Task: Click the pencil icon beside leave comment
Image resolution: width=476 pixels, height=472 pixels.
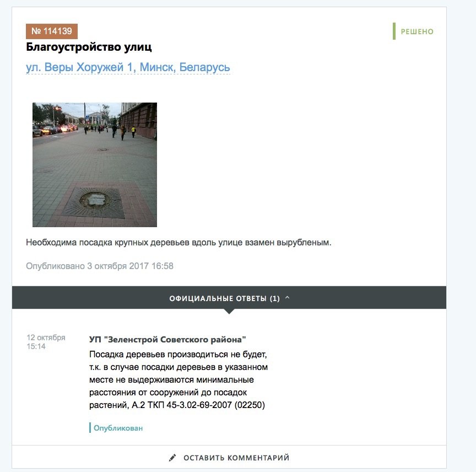Action: pos(172,458)
